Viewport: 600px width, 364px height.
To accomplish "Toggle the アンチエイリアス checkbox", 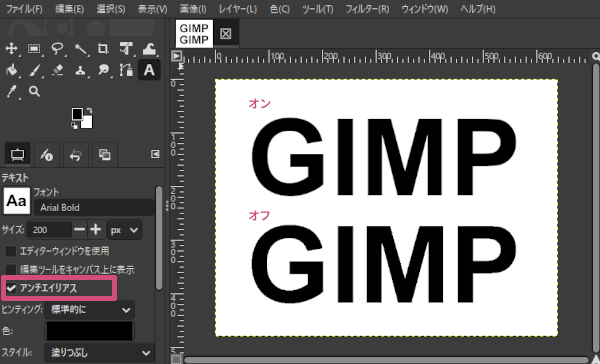I will coord(11,288).
